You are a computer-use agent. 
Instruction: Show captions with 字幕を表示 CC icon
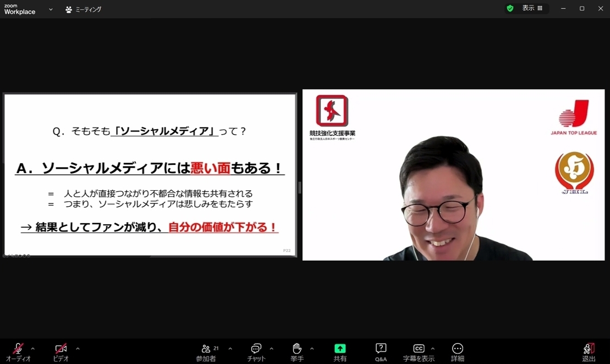419,349
